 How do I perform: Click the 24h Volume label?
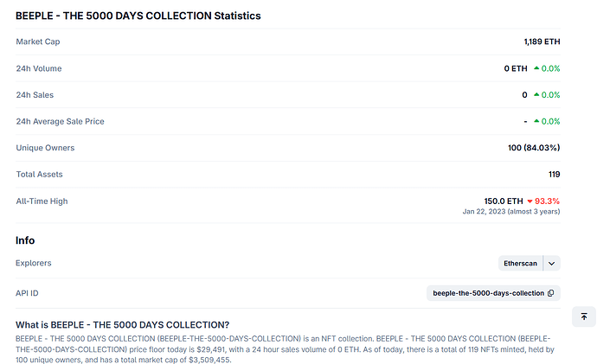[39, 68]
